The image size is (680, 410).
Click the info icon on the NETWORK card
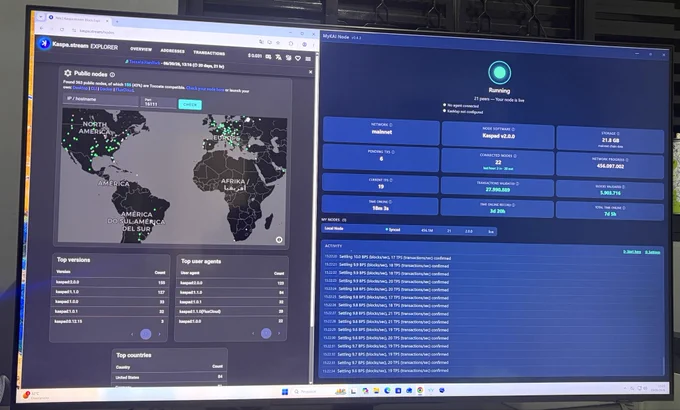(x=391, y=125)
